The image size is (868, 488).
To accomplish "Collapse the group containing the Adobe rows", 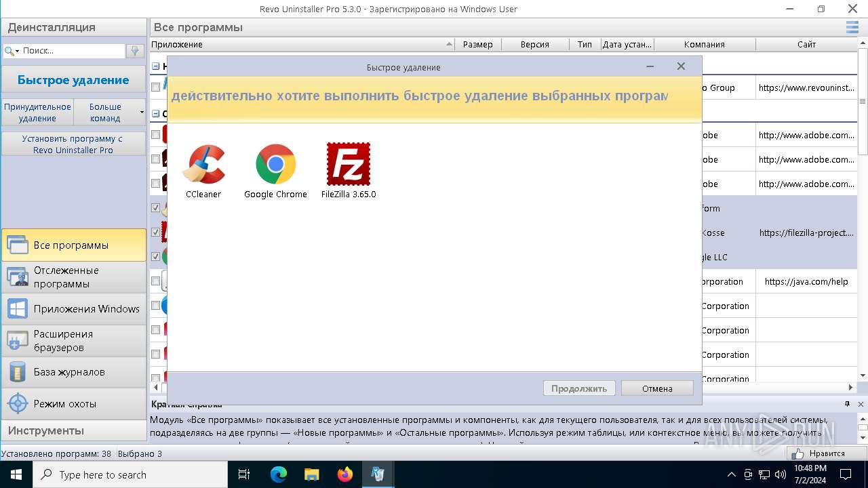I will coord(155,114).
